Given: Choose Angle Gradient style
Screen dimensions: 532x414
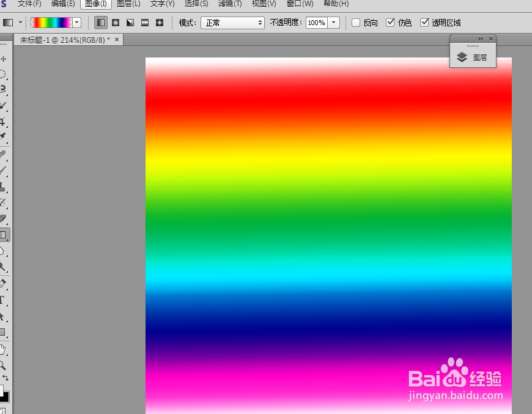Looking at the screenshot, I should 130,23.
